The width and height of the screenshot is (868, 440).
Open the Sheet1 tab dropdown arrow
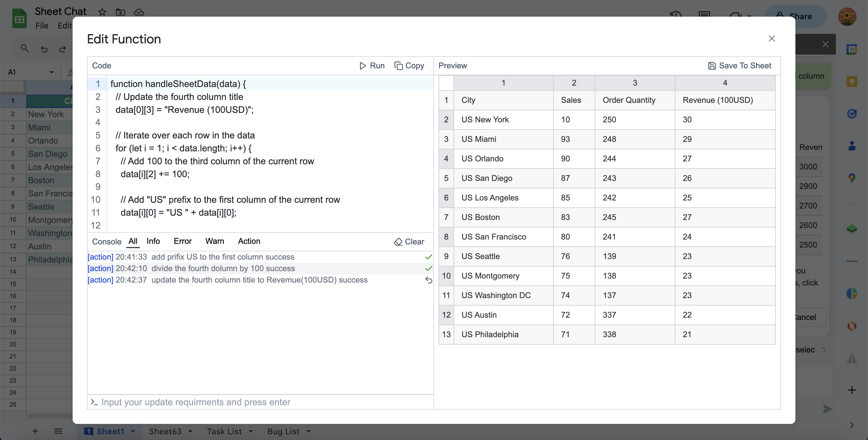[133, 431]
